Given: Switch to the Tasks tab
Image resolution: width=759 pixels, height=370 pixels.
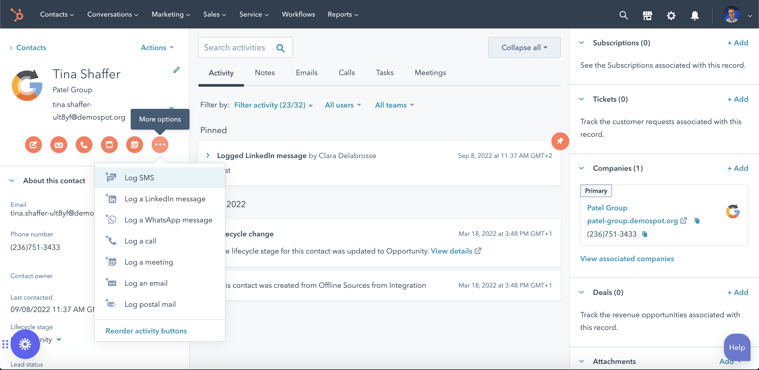Looking at the screenshot, I should tap(384, 73).
